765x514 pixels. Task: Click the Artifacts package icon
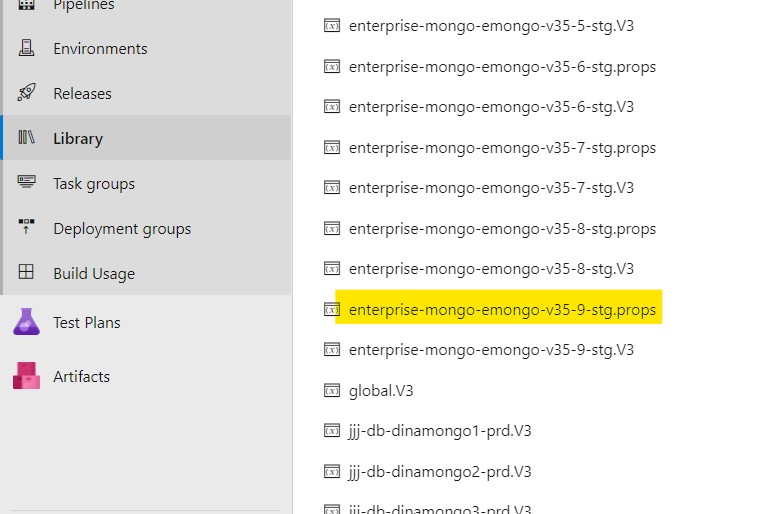(26, 376)
